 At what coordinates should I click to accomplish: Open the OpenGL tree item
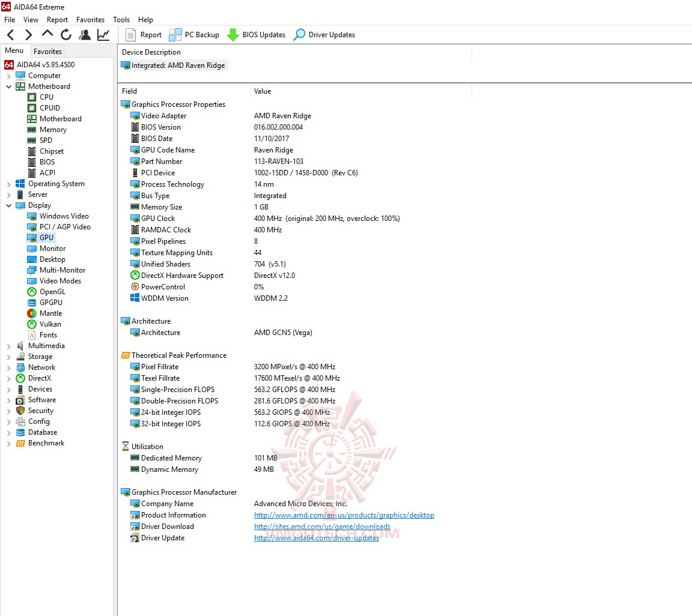point(46,292)
